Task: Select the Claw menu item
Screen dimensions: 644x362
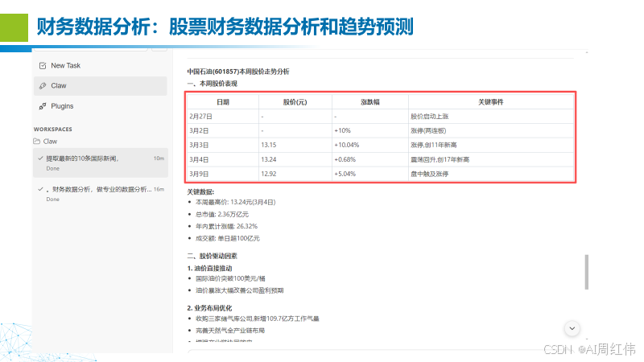Action: (100, 86)
